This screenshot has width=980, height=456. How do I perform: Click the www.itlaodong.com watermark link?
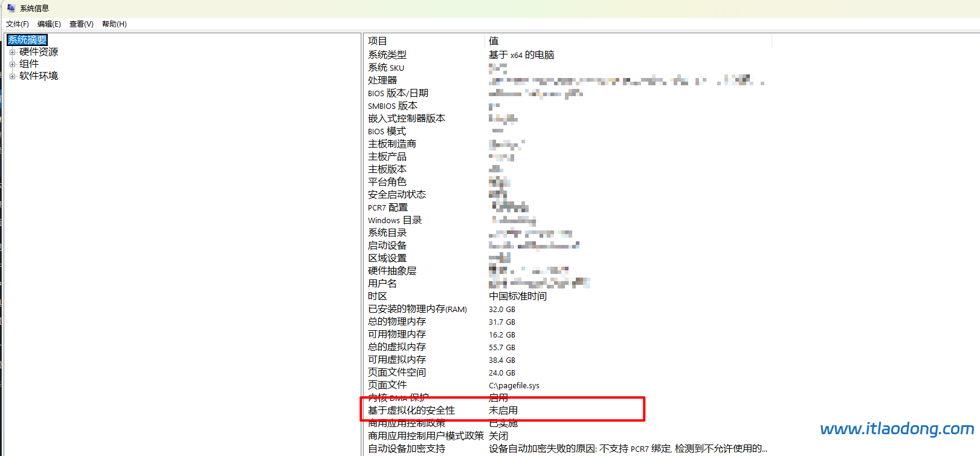897,429
